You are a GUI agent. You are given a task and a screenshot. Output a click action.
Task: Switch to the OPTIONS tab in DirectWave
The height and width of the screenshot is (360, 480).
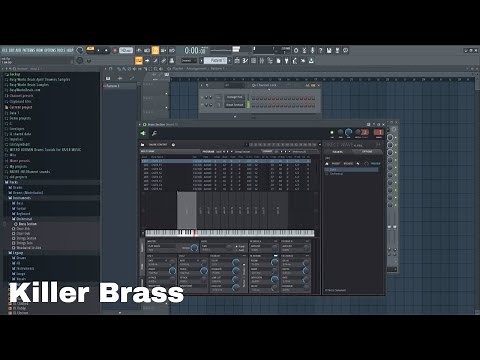[x=367, y=152]
